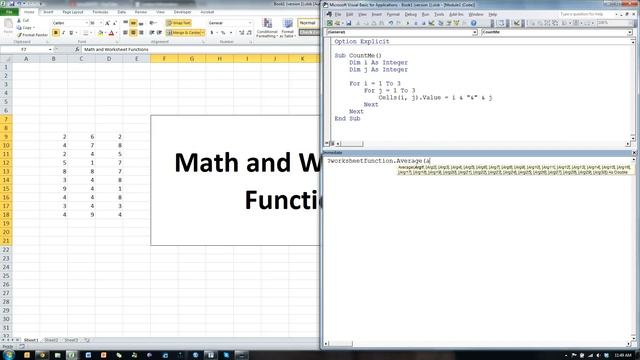Viewport: 640px width, 360px height.
Task: Switch to Insert ribbon tab
Action: [48, 12]
